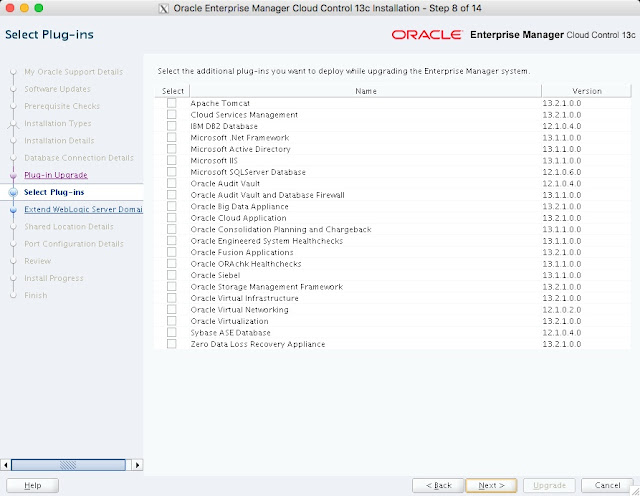Viewport: 640px width, 496px height.
Task: Check the Oracle ORAchk Healthchecks box
Action: [171, 263]
